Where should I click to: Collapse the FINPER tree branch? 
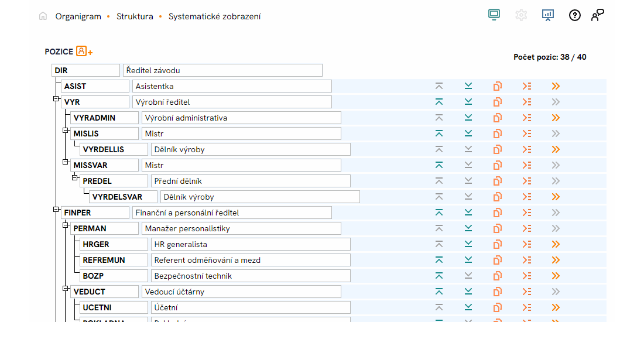pos(56,209)
